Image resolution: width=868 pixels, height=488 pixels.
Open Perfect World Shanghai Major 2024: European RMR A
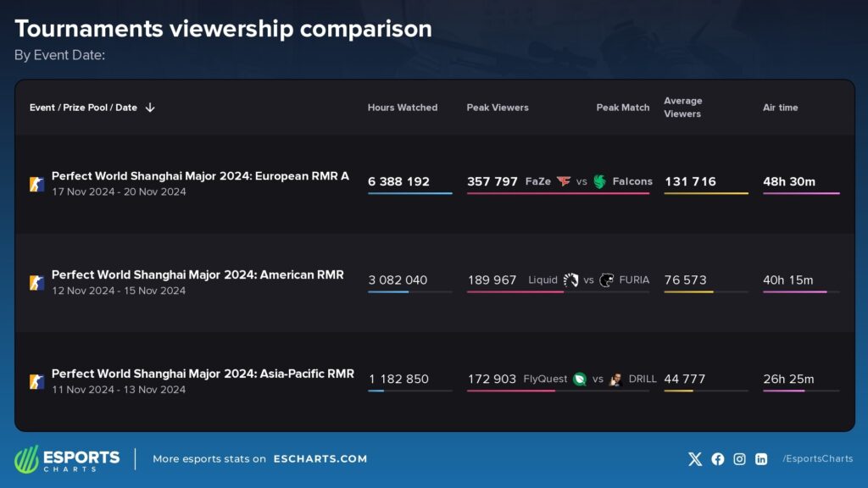200,176
